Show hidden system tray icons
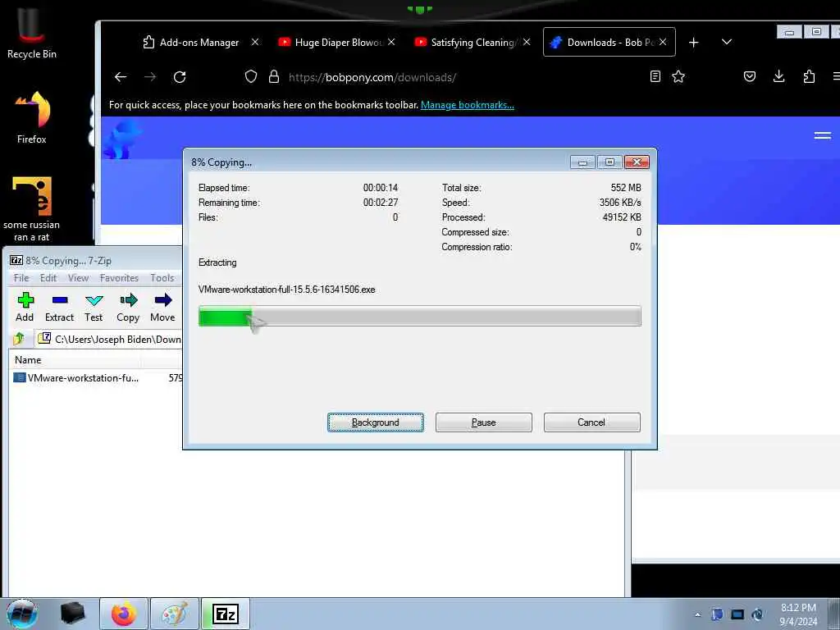 click(x=697, y=615)
